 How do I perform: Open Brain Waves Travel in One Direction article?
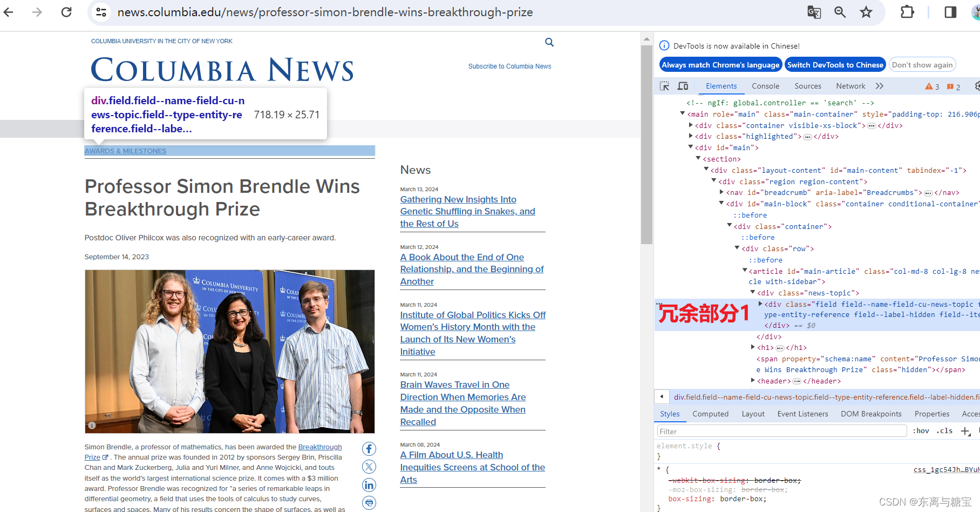(x=463, y=403)
